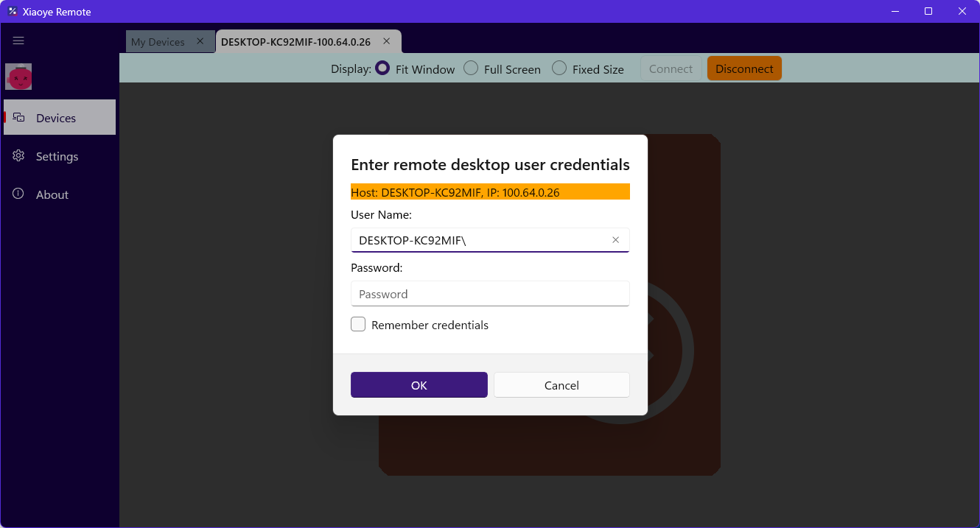This screenshot has height=528, width=980.
Task: Clear the User Name field with X icon
Action: (615, 240)
